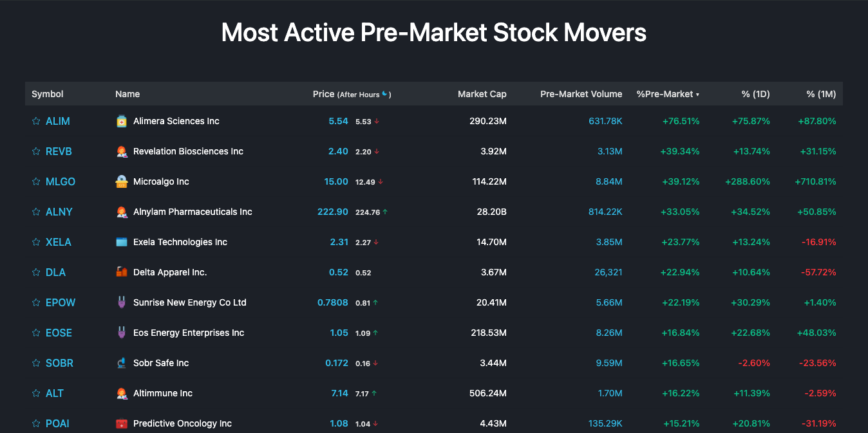Add EOSE to watchlist via star

(x=36, y=333)
